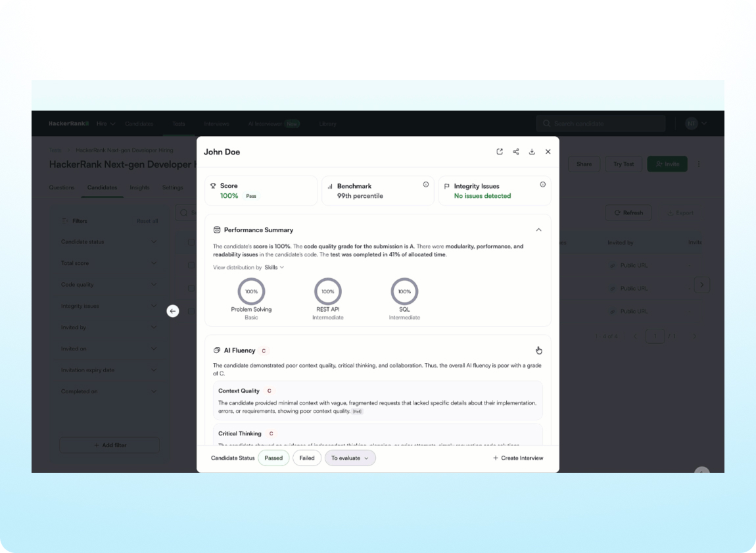Click the SQL 100% ring
The height and width of the screenshot is (553, 756).
[404, 291]
